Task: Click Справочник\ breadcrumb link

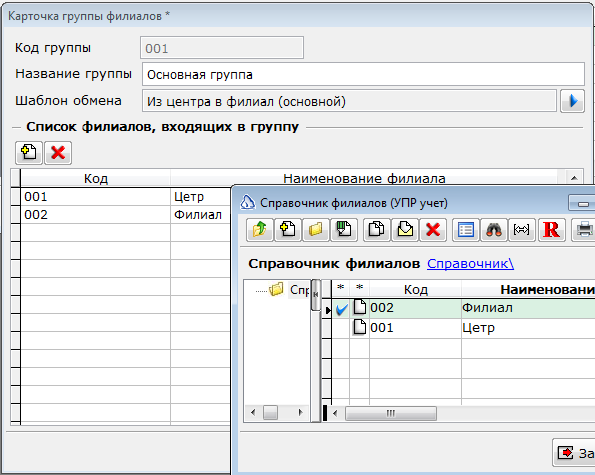Action: coord(471,263)
